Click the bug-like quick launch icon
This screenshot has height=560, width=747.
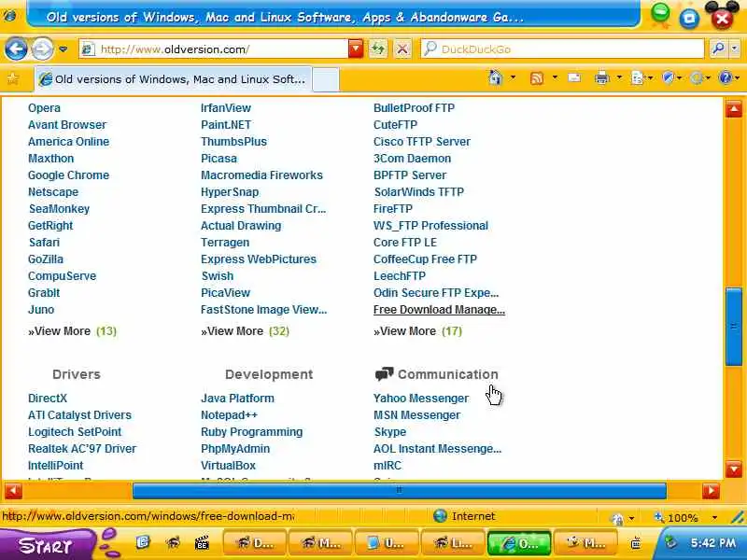[x=174, y=543]
